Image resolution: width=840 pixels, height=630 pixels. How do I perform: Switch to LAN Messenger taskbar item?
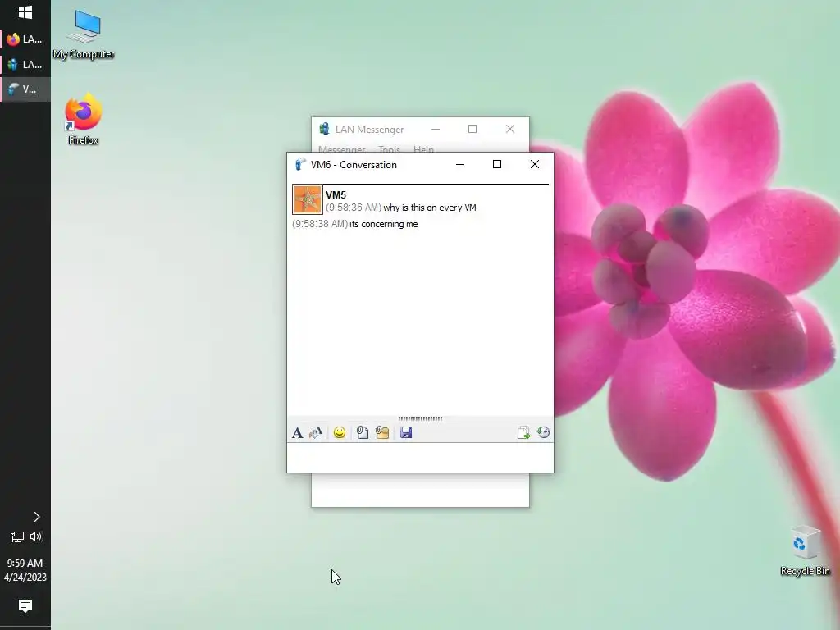coord(25,64)
